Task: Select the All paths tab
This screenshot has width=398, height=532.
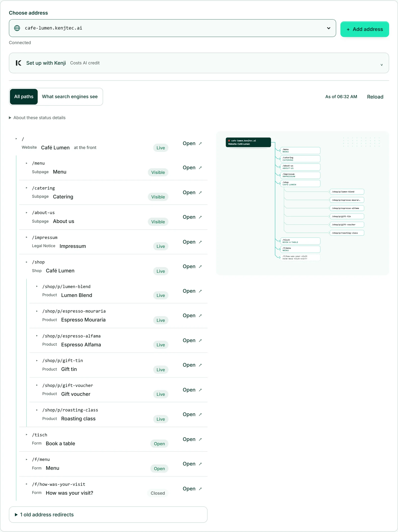Action: click(x=24, y=97)
